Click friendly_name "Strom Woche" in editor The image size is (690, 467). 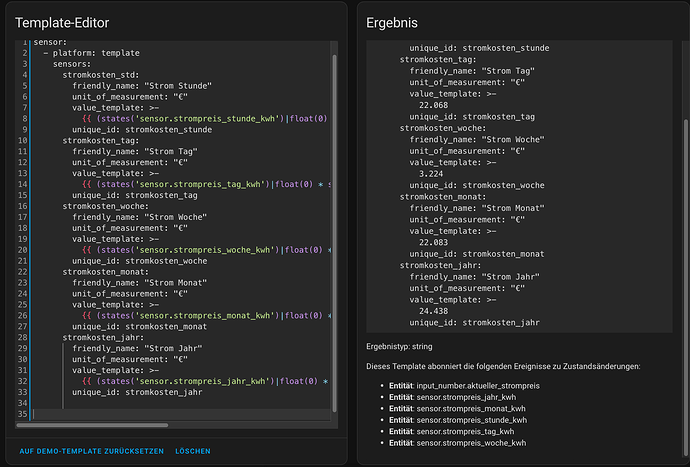pos(139,217)
